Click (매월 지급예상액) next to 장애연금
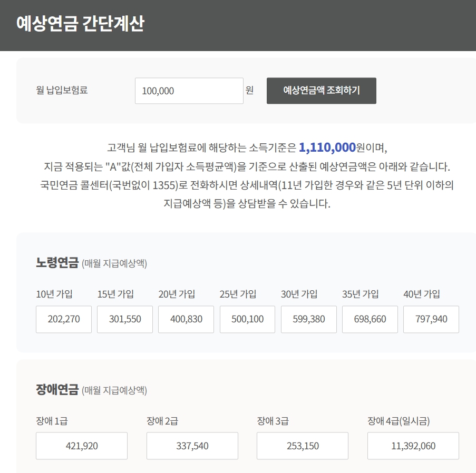This screenshot has height=473, width=476. coord(114,390)
